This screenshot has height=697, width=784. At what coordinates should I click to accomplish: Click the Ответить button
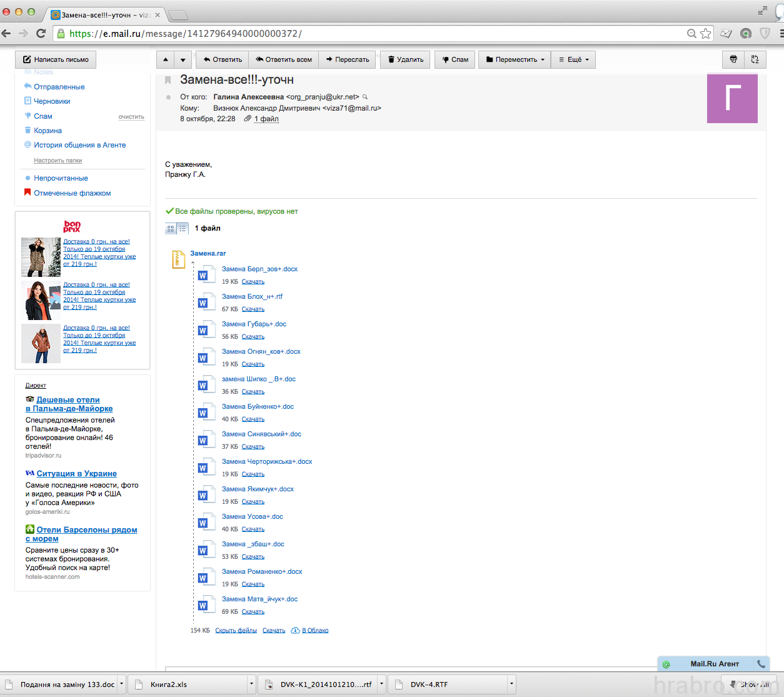tap(223, 60)
